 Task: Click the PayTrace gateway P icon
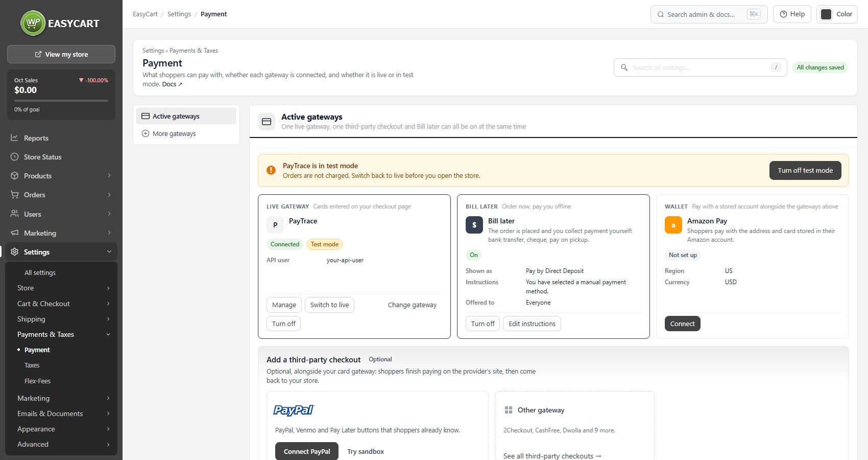[x=275, y=225]
